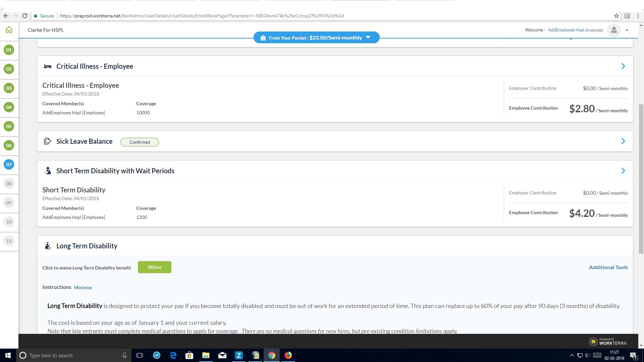Reload the page with the refresh icon

[x=25, y=16]
